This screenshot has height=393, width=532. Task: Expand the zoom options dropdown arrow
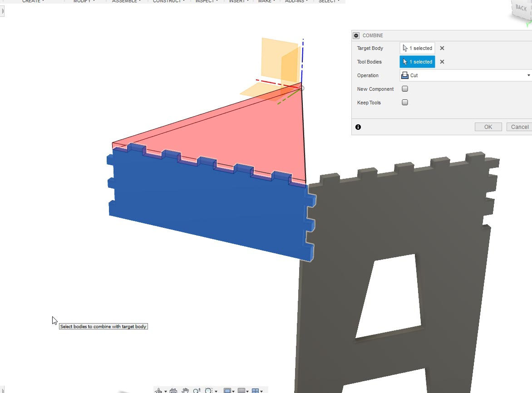coord(216,391)
